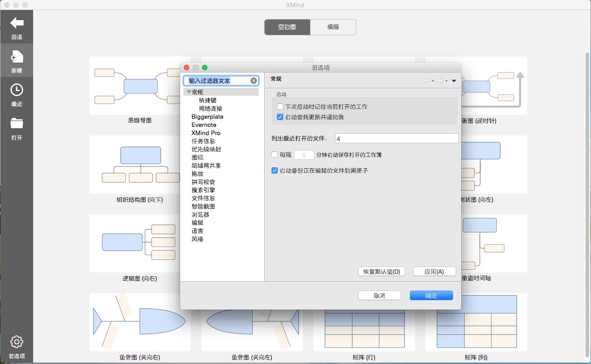
Task: Open the dropdown arrow beside the back navigation arrow
Action: pos(433,81)
